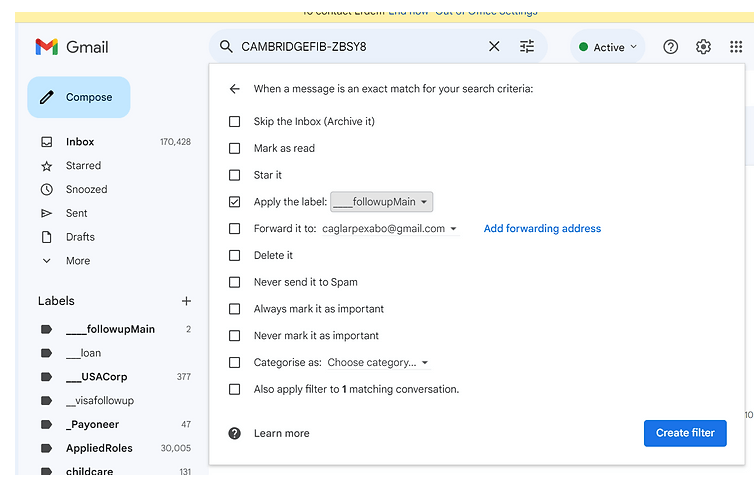Click the Sent arrow icon
754x477 pixels.
47,213
